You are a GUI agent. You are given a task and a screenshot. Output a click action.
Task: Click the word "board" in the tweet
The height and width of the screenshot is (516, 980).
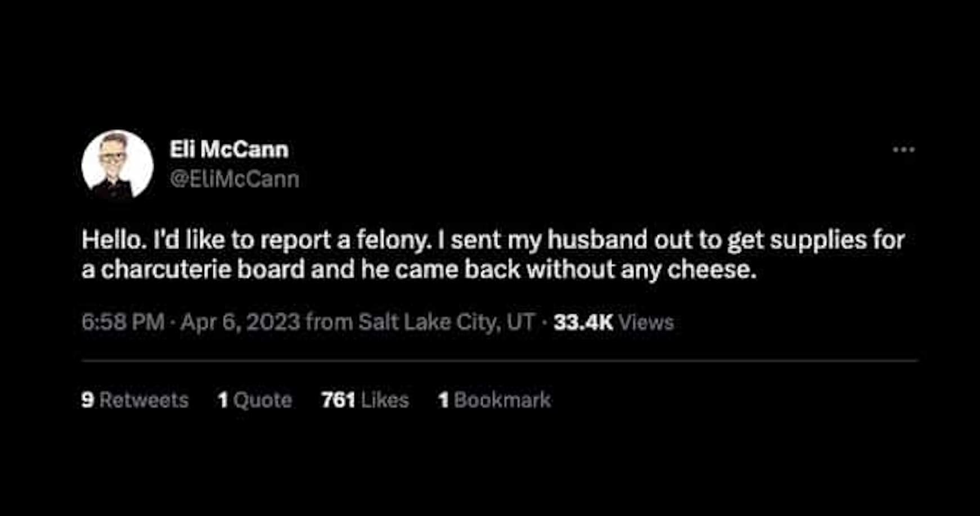tap(271, 270)
